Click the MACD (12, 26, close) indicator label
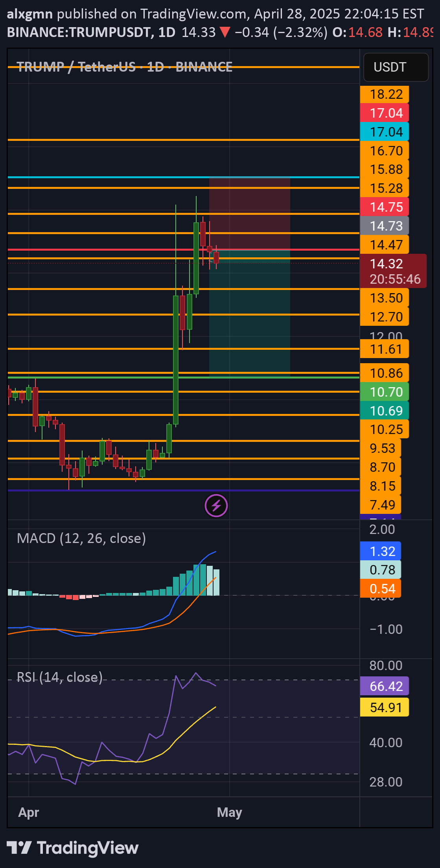The width and height of the screenshot is (440, 868). point(81,538)
